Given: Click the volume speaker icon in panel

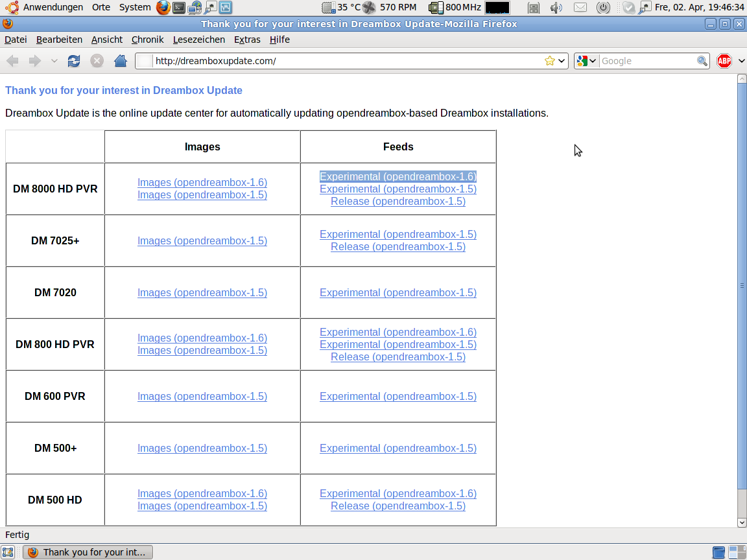Looking at the screenshot, I should click(x=556, y=8).
